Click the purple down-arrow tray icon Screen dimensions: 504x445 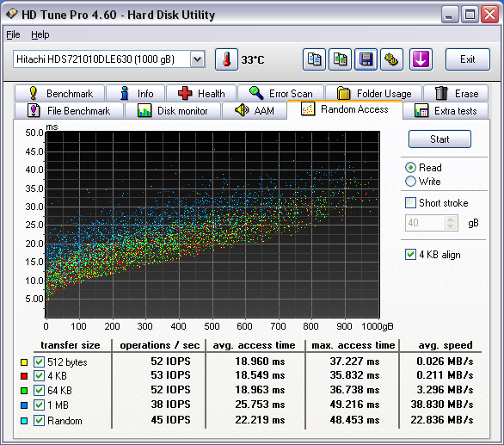421,59
